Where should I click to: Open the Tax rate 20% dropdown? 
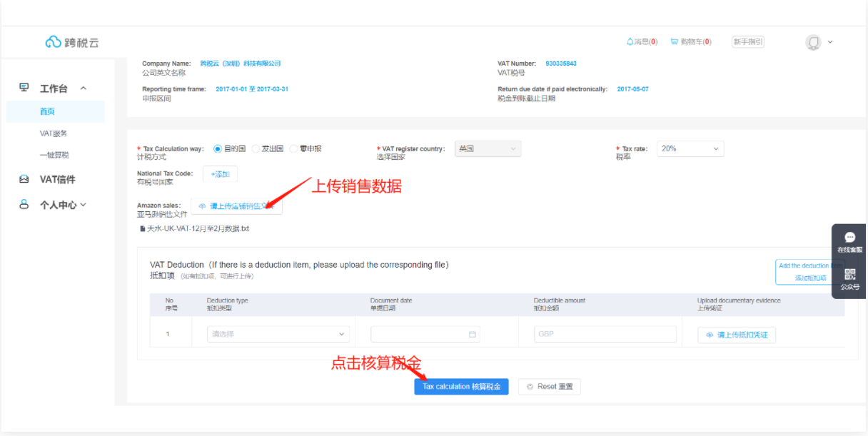click(x=690, y=148)
